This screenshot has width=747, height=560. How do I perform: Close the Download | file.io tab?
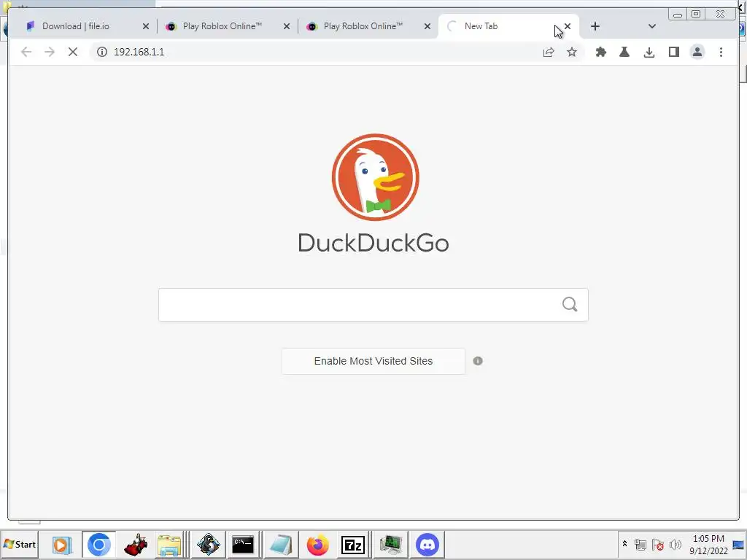[x=146, y=27]
